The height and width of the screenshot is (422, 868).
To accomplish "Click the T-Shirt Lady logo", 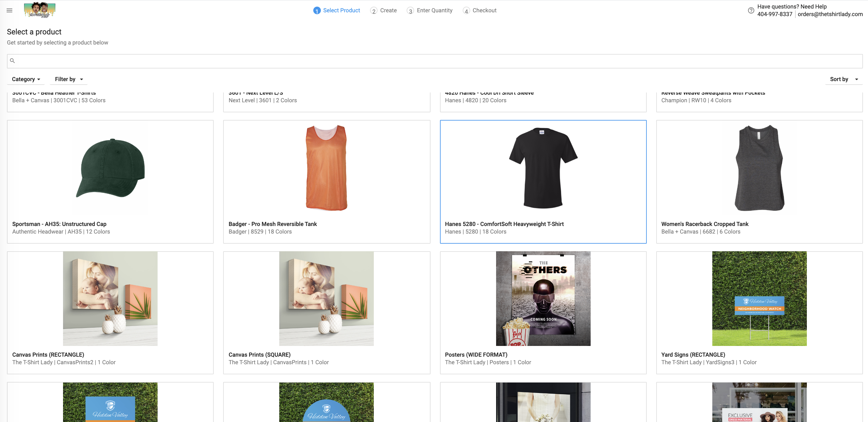I will (39, 10).
